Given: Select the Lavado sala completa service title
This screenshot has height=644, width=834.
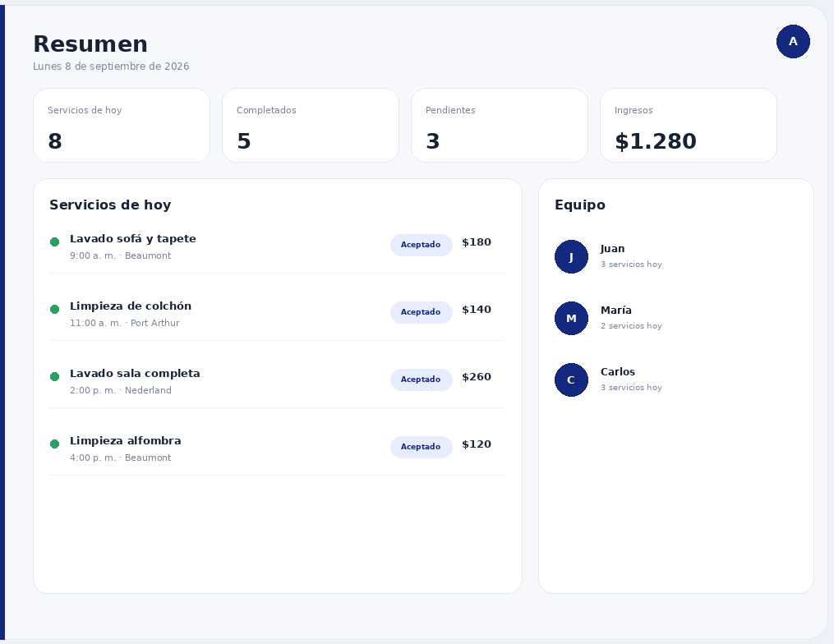Looking at the screenshot, I should (x=135, y=373).
